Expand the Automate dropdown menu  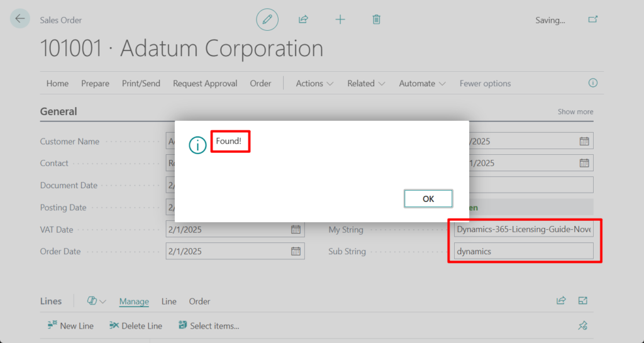pos(422,83)
